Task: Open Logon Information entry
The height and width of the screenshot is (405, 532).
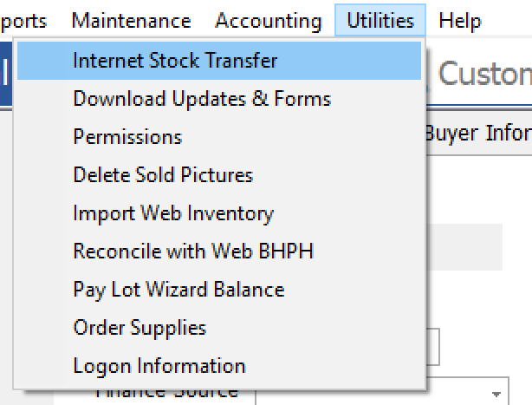Action: pos(159,366)
